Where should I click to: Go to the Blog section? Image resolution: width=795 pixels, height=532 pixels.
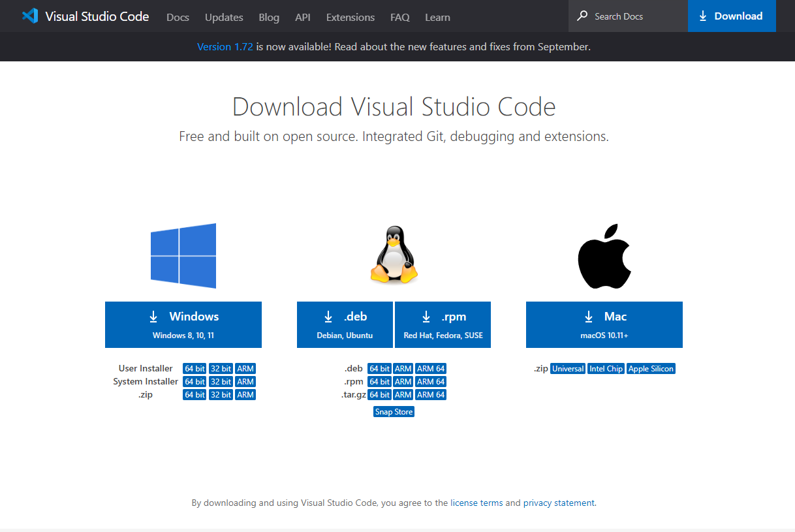coord(269,18)
